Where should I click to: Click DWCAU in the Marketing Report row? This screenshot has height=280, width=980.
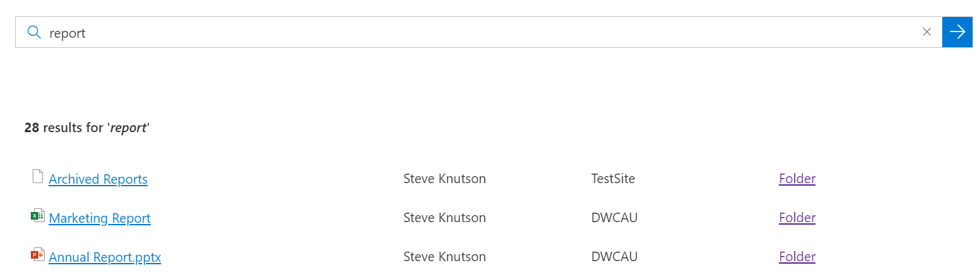click(615, 218)
